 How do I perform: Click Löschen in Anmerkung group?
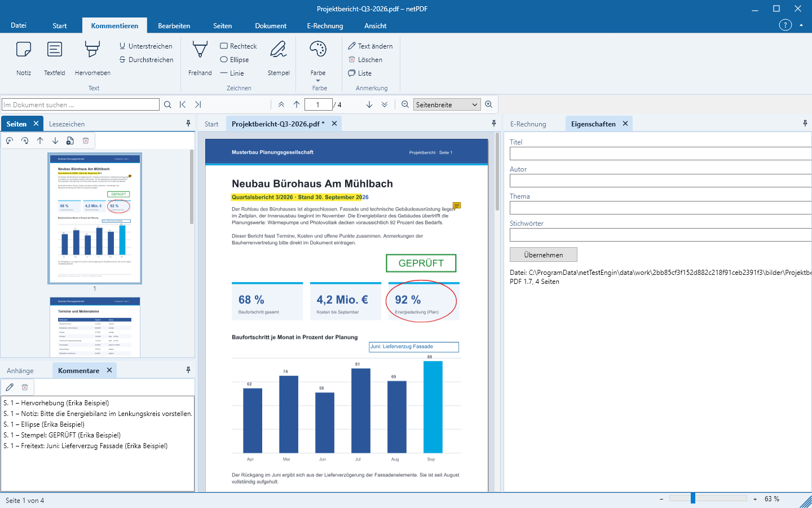click(365, 60)
